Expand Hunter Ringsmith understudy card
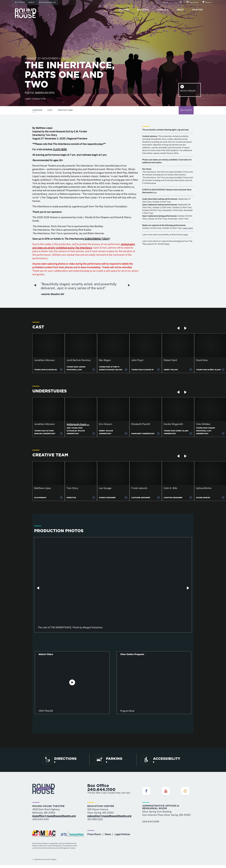The height and width of the screenshot is (868, 226). [191, 434]
